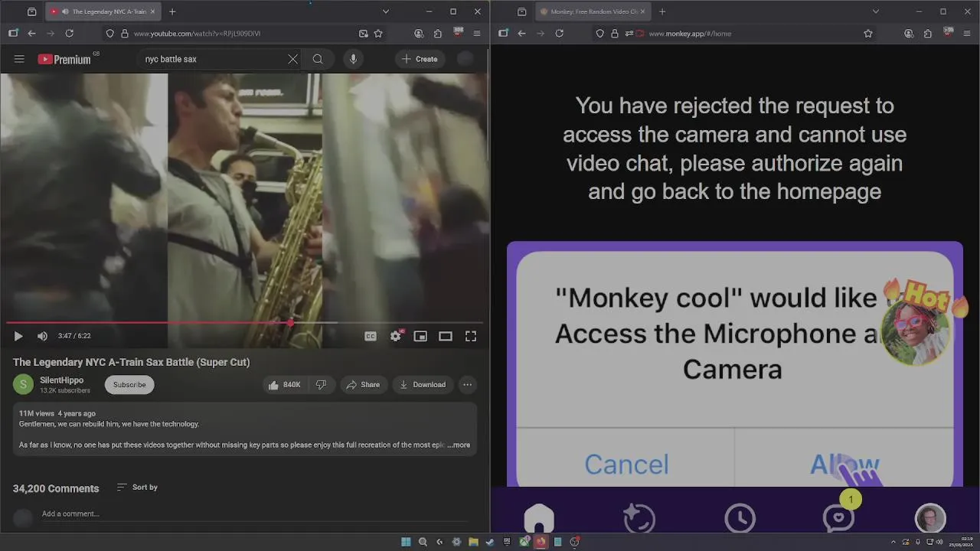List all tabs in YouTube window
The height and width of the screenshot is (551, 980).
coord(385,11)
